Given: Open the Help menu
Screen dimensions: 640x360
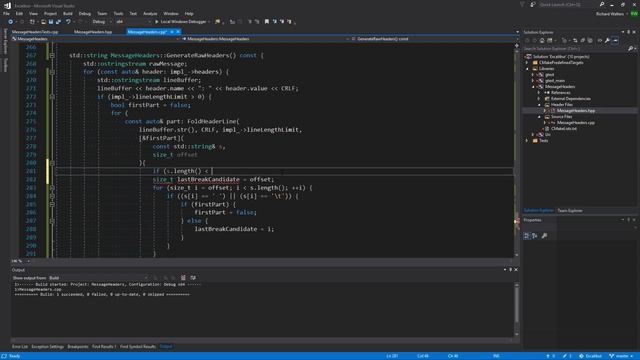Looking at the screenshot, I should (x=189, y=13).
